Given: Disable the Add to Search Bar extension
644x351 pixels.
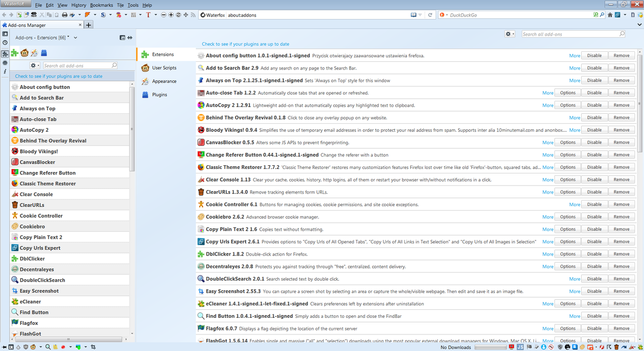Looking at the screenshot, I should (x=594, y=68).
